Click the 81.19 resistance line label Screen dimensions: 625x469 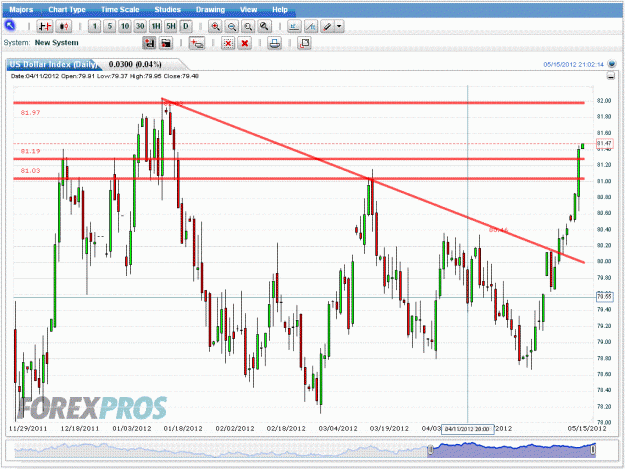30,151
